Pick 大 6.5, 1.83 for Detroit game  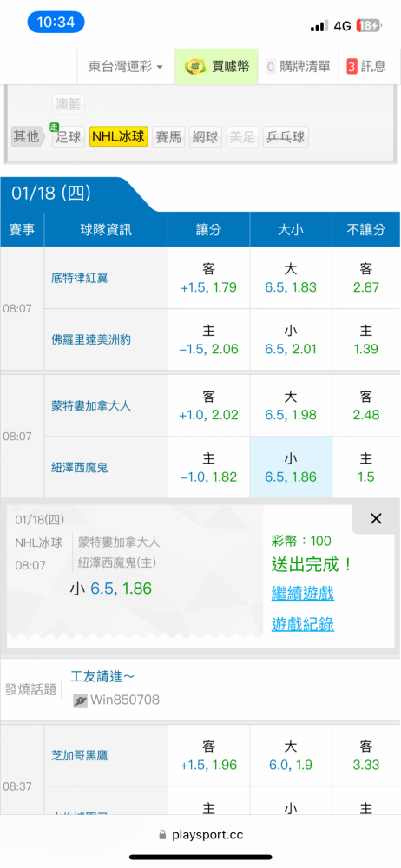click(x=291, y=278)
